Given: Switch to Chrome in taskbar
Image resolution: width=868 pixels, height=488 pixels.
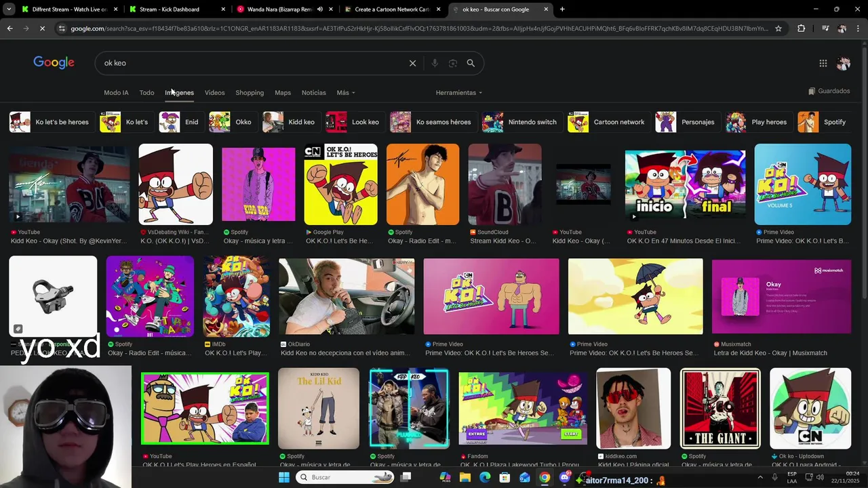Looking at the screenshot, I should point(545,477).
